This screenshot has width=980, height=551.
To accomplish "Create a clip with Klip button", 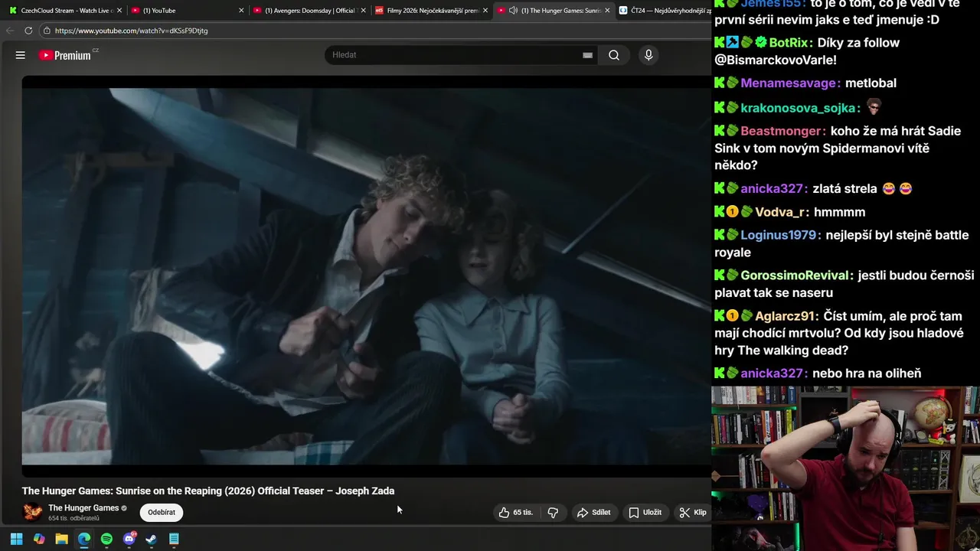I will click(x=693, y=513).
